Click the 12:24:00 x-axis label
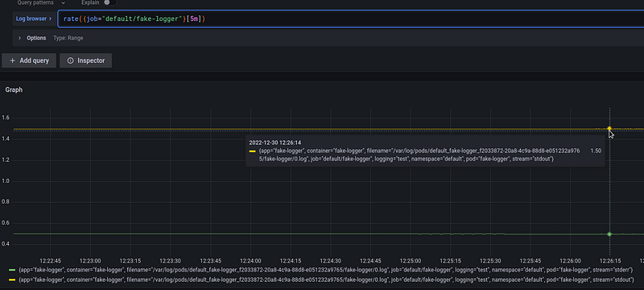The width and height of the screenshot is (644, 290). tap(250, 261)
